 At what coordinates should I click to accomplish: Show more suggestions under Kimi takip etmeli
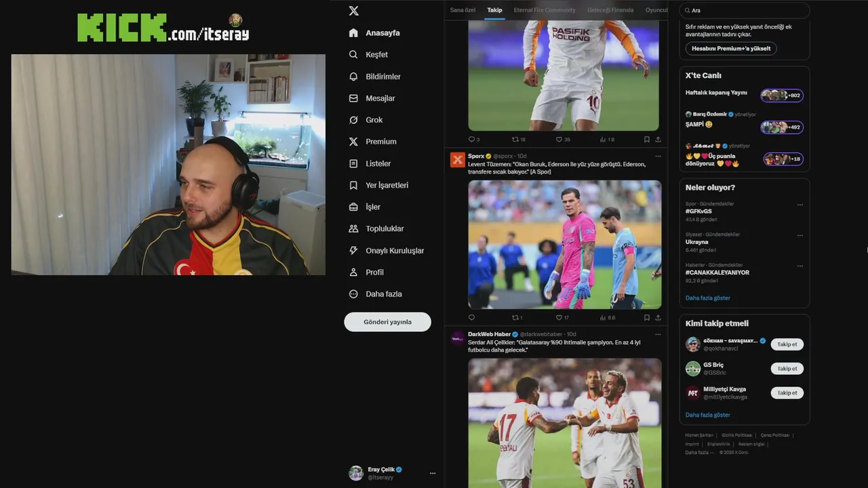point(708,415)
